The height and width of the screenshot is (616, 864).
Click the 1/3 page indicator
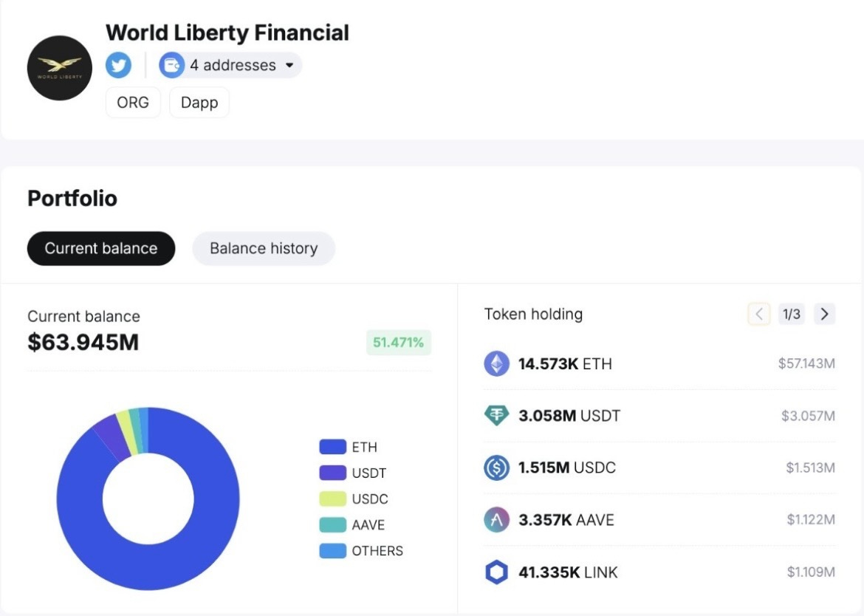point(792,314)
